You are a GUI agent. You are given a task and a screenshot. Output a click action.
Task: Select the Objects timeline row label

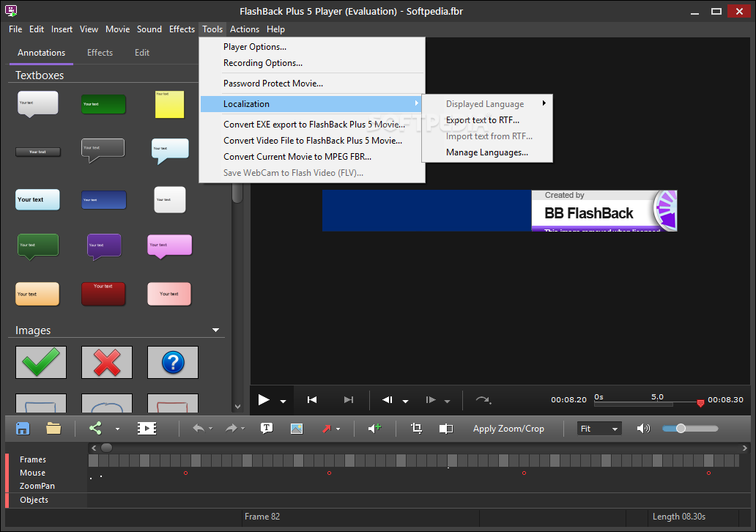[x=34, y=500]
